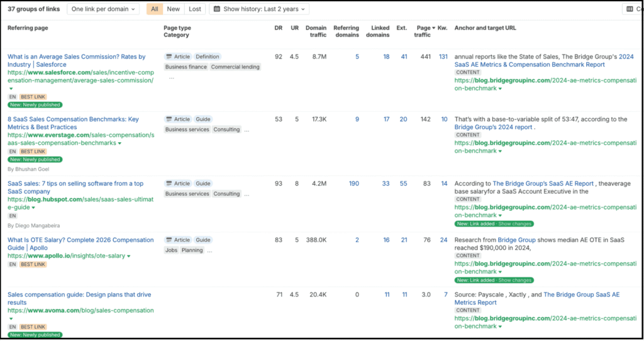Expand the apollo.io URL dropdown arrow
The image size is (644, 341).
tap(128, 256)
